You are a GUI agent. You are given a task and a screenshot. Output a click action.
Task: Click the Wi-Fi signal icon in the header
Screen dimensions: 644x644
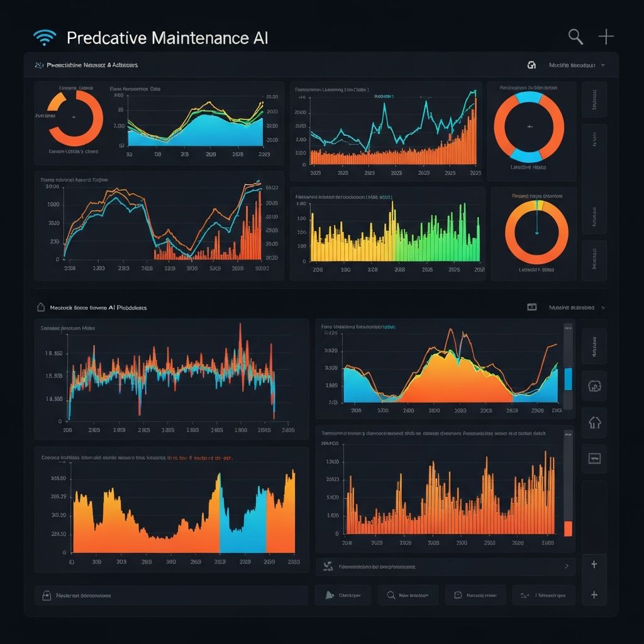click(44, 36)
